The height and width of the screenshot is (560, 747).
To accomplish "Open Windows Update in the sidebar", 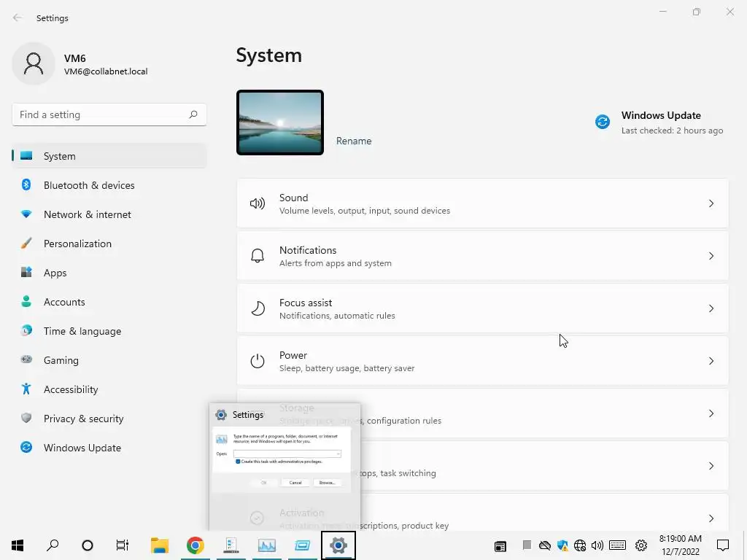I will 109,448.
